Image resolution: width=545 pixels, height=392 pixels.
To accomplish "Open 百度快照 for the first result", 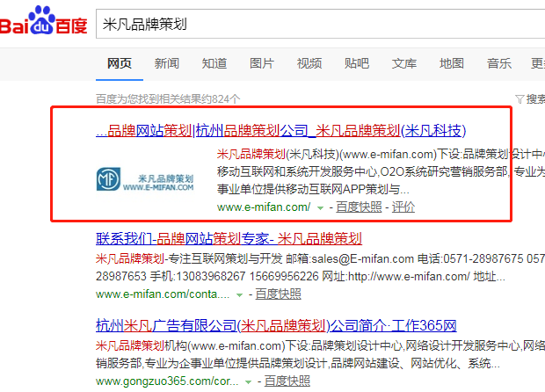I will 359,207.
